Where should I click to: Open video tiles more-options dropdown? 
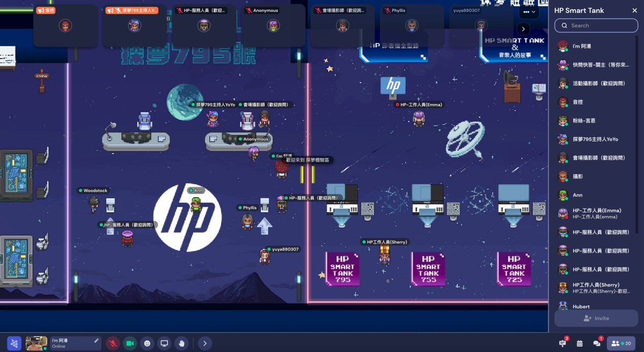point(530,12)
